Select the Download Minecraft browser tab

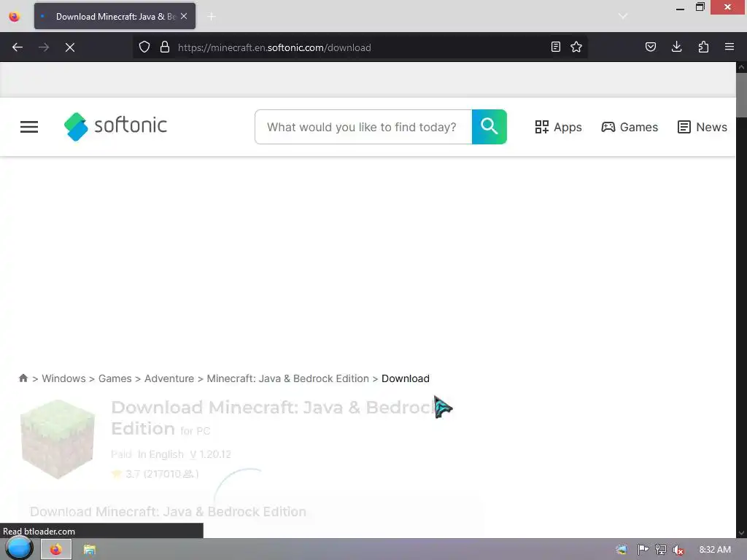(115, 16)
